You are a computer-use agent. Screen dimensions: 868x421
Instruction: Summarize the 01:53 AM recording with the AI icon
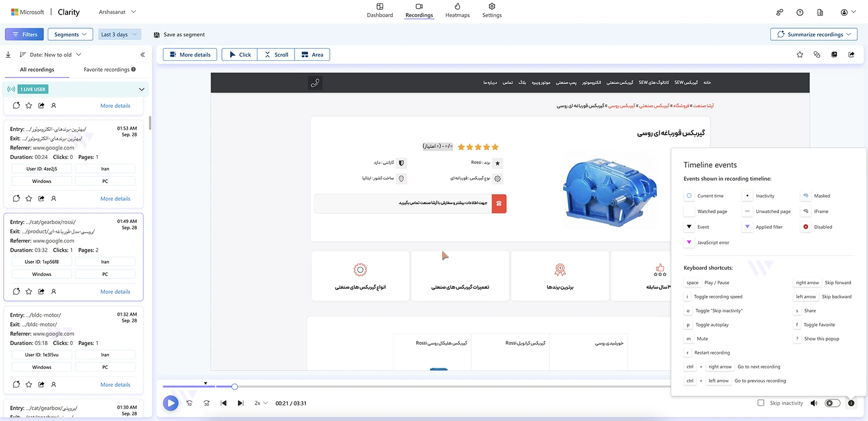16,199
